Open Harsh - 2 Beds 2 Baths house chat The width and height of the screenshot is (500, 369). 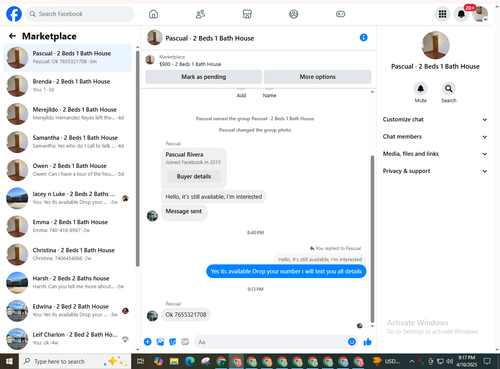(x=67, y=282)
